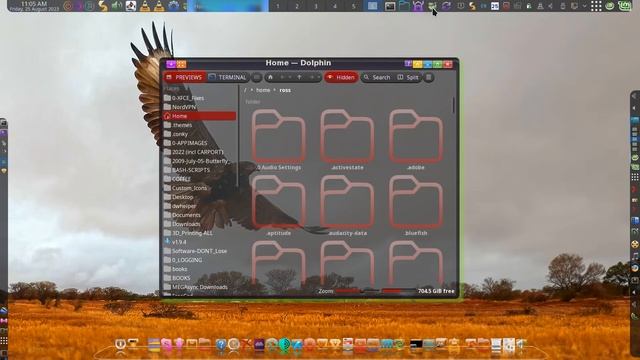The height and width of the screenshot is (360, 640).
Task: Enable Split view in Dolphin
Action: tap(408, 77)
